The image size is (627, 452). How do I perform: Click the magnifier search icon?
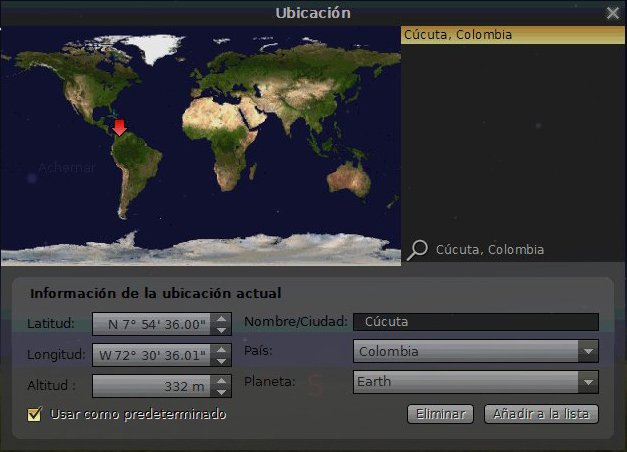tap(417, 250)
